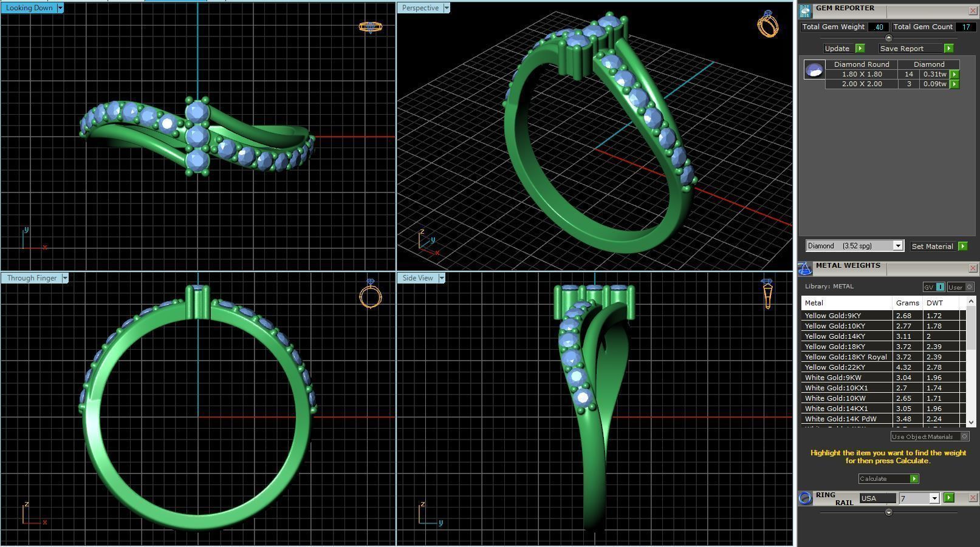The image size is (980, 547).
Task: Click the Diamond Round gem thumbnail
Action: [814, 70]
